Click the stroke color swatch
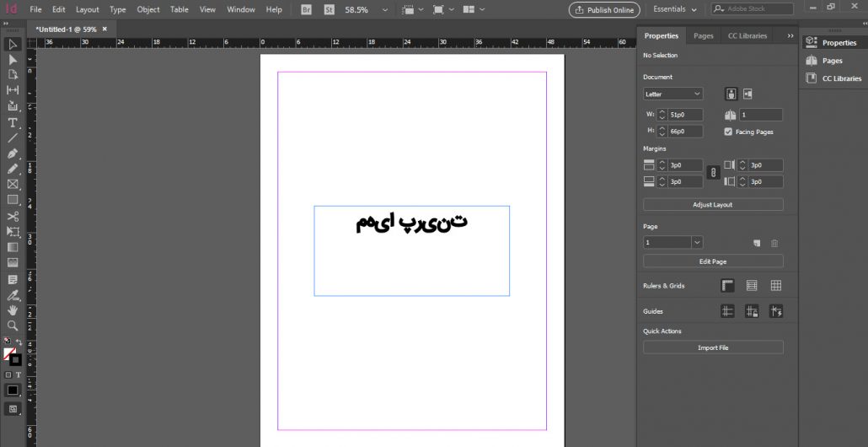 coord(16,360)
